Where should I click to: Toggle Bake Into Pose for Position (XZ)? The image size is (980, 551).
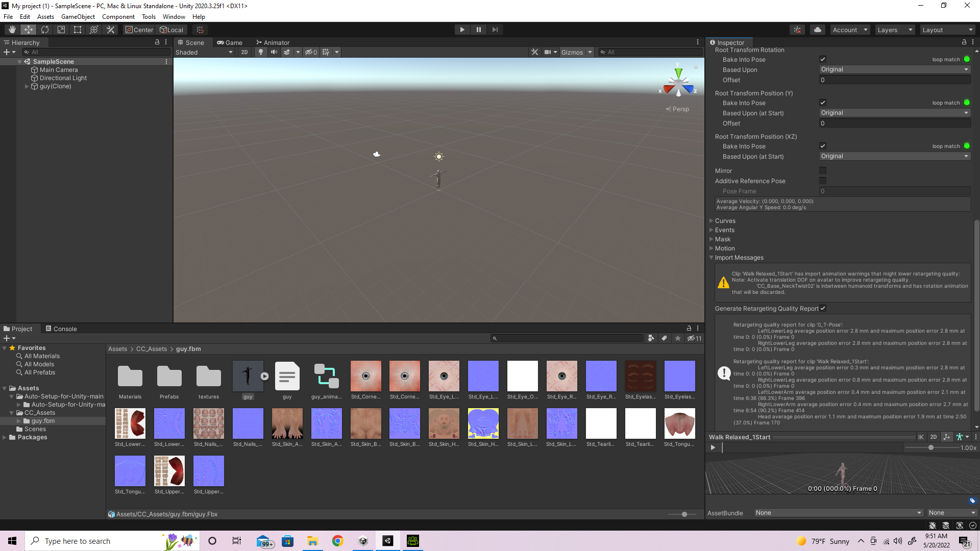point(823,146)
